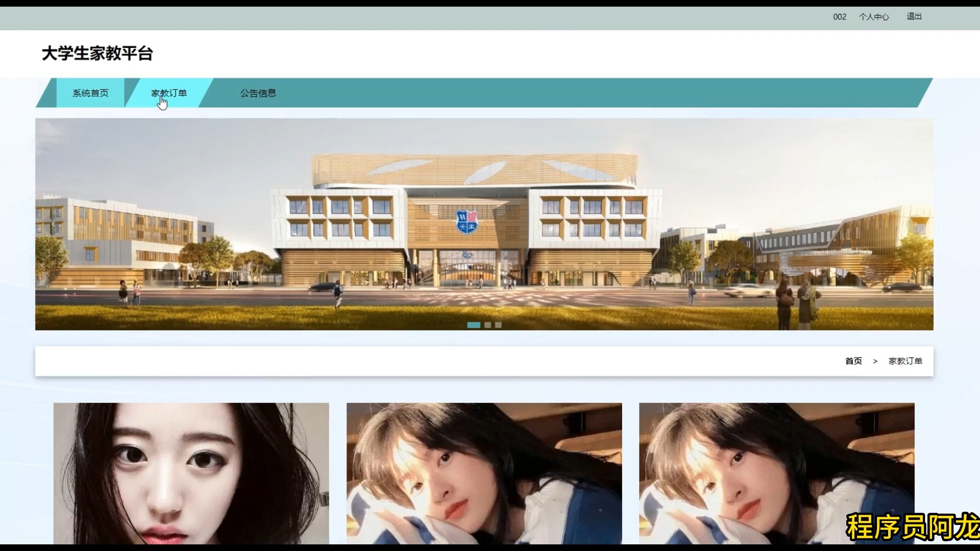Select the second carousel indicator dot

(x=487, y=325)
